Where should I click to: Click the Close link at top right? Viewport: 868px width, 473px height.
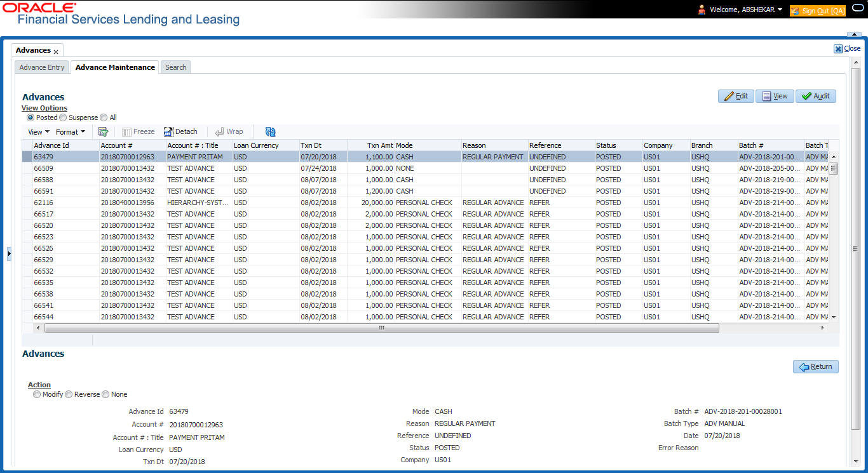848,48
